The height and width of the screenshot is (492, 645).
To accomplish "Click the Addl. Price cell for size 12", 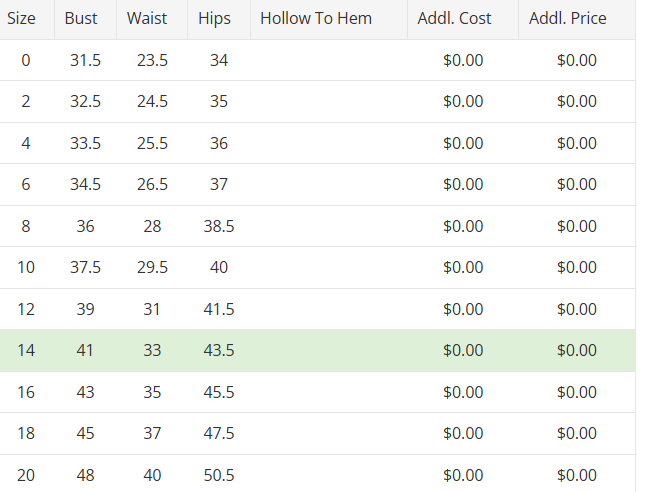I will (x=576, y=310).
